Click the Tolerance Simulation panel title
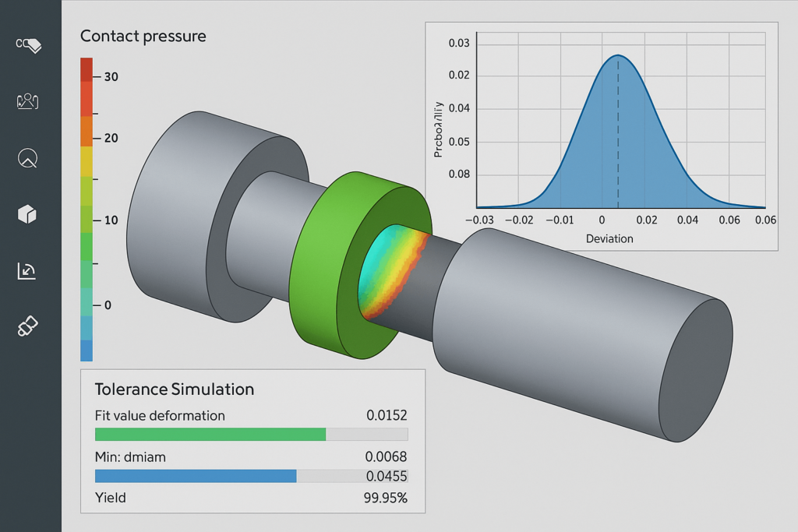Image resolution: width=798 pixels, height=532 pixels. point(174,389)
